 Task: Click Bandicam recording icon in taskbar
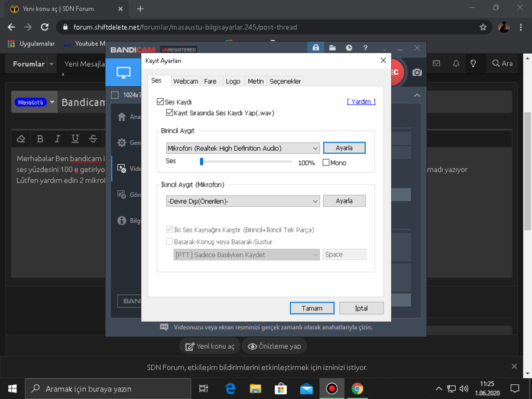click(332, 388)
